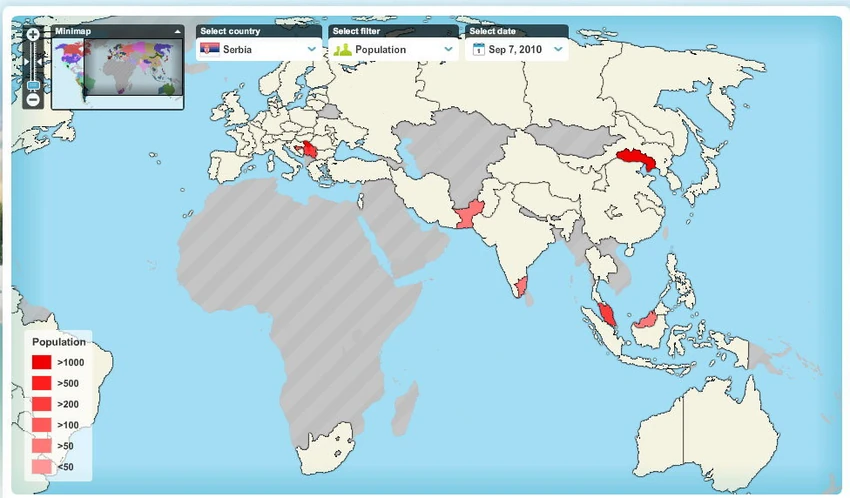Click the Sep 7, 2010 date text

pyautogui.click(x=515, y=49)
